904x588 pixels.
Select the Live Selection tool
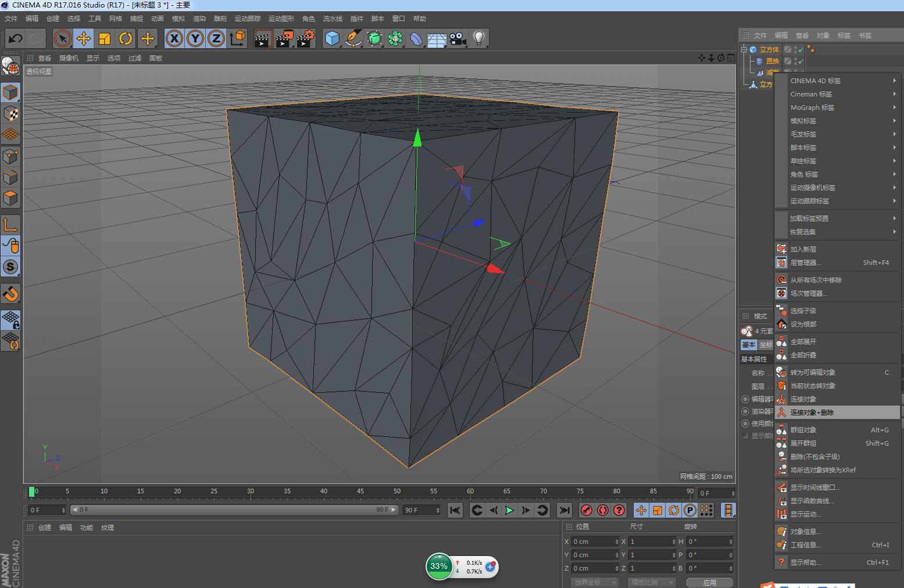(x=61, y=38)
